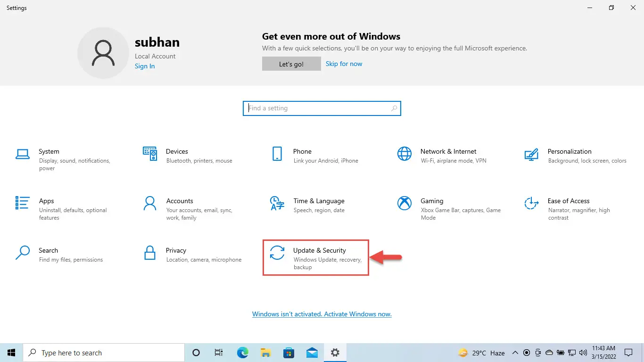Click 'Link your Android, iPhone' description text
The height and width of the screenshot is (362, 644).
click(326, 161)
